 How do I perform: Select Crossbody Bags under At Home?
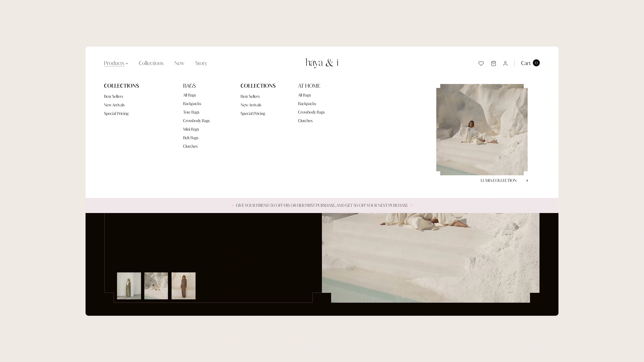(311, 112)
